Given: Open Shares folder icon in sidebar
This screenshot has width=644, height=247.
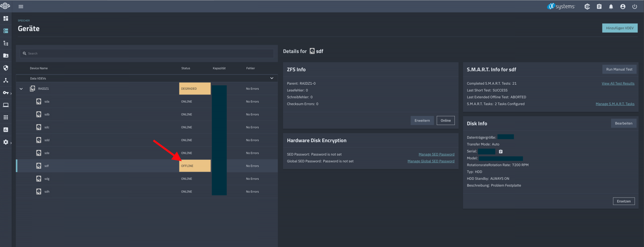Looking at the screenshot, I should click(6, 55).
